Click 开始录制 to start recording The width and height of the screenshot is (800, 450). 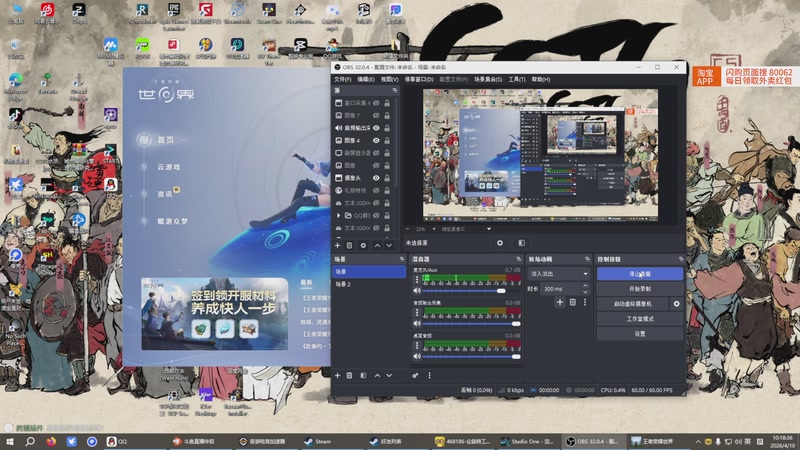640,289
